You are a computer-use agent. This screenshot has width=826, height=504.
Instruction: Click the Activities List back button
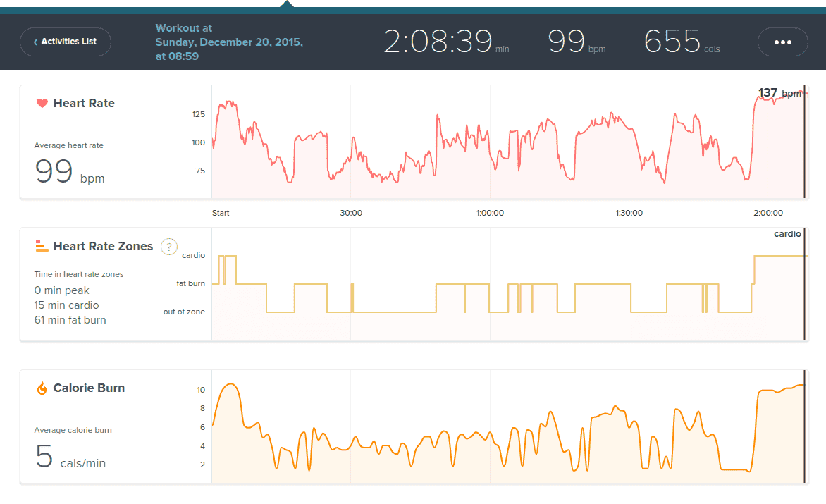pyautogui.click(x=65, y=42)
